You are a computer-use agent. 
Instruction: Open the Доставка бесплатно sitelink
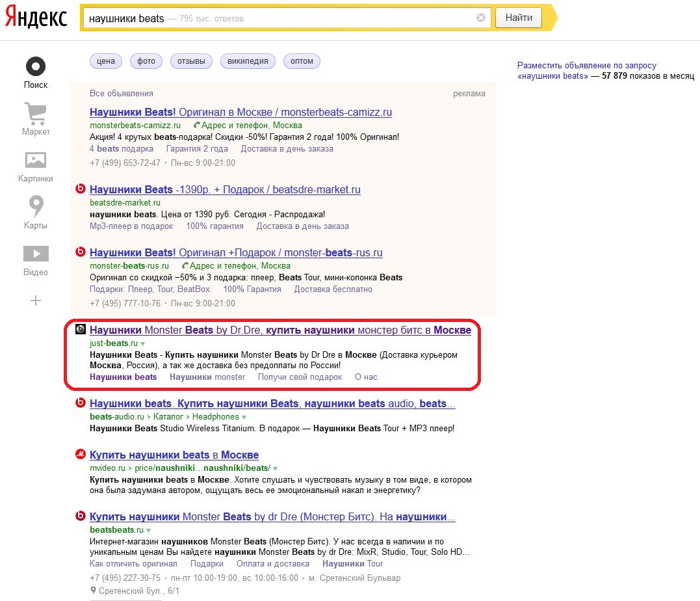point(333,289)
